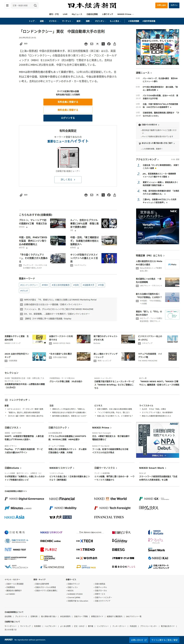The height and width of the screenshot is (644, 184).
Task: Click clip save icon below article
Action: [x=21, y=195]
